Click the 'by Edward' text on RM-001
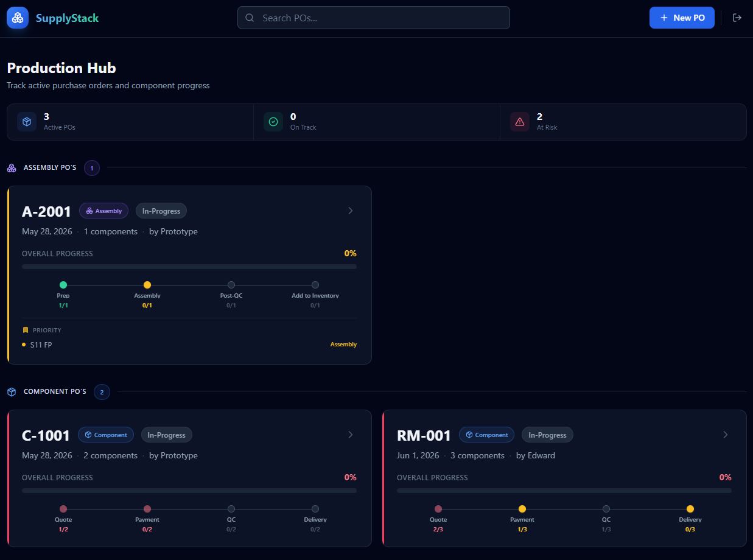This screenshot has width=753, height=560. [x=536, y=455]
